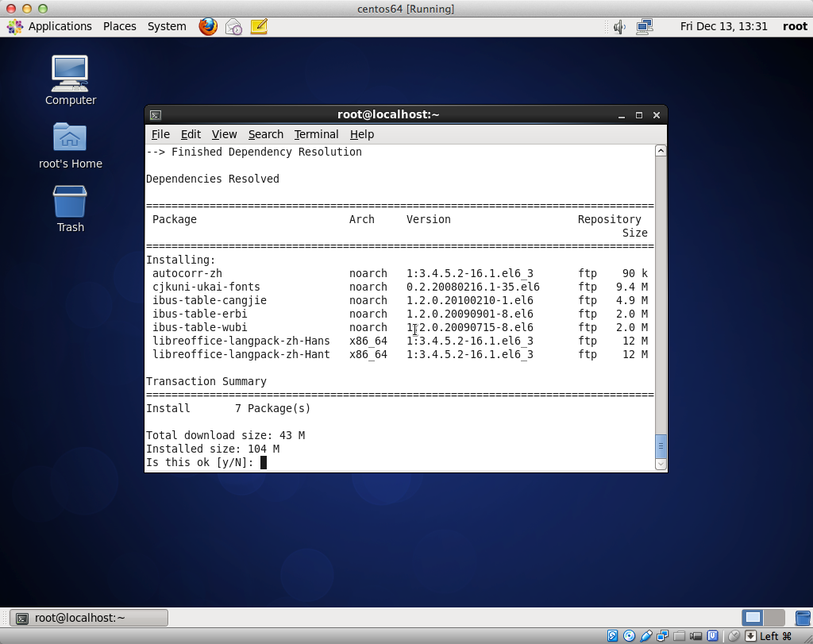Click the VirtualBox host key arrow icon

pyautogui.click(x=750, y=636)
